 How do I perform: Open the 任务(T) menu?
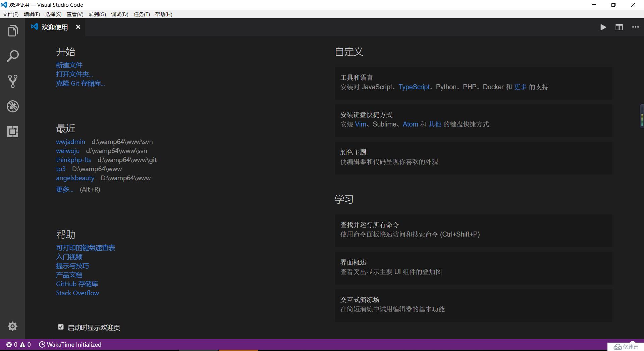click(142, 14)
